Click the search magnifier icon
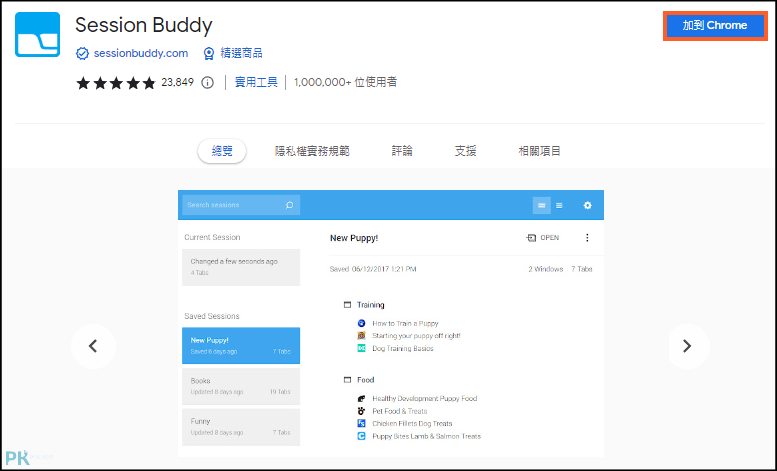The height and width of the screenshot is (471, 777). point(289,205)
